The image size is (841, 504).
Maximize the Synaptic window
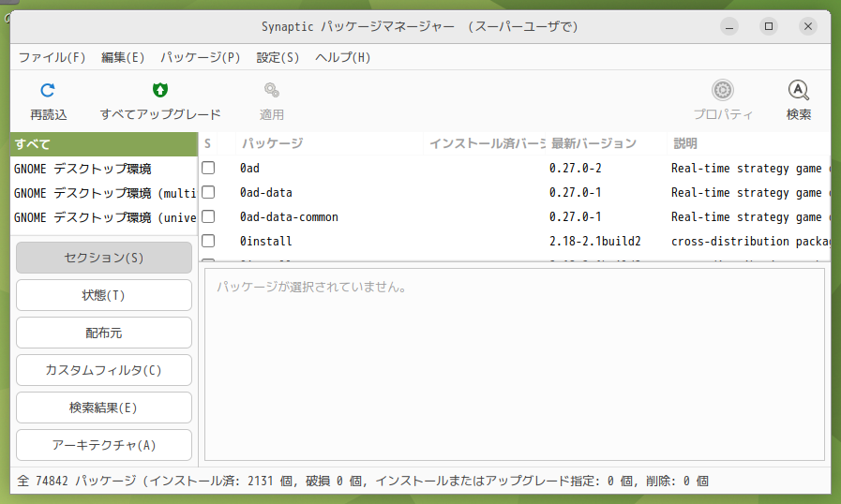click(769, 26)
